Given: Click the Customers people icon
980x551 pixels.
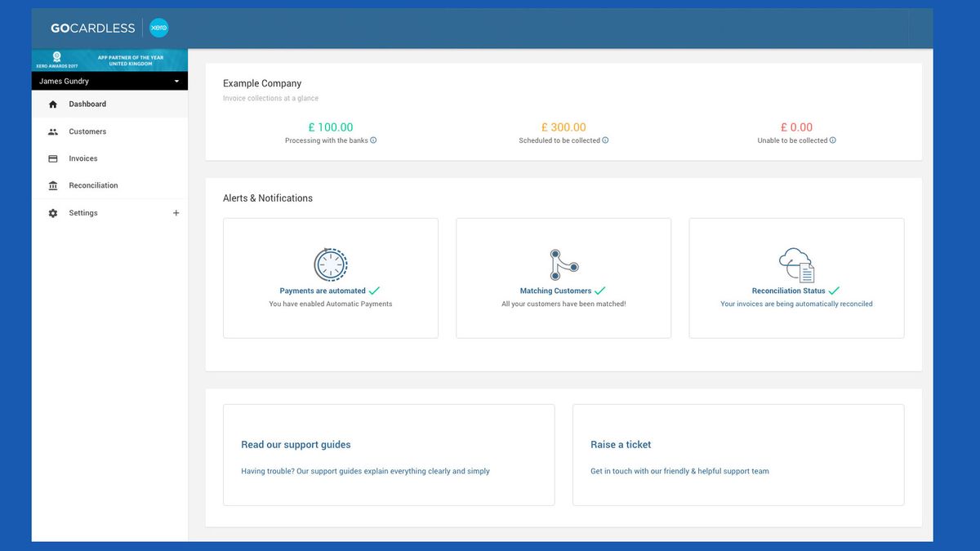Looking at the screenshot, I should coord(53,131).
